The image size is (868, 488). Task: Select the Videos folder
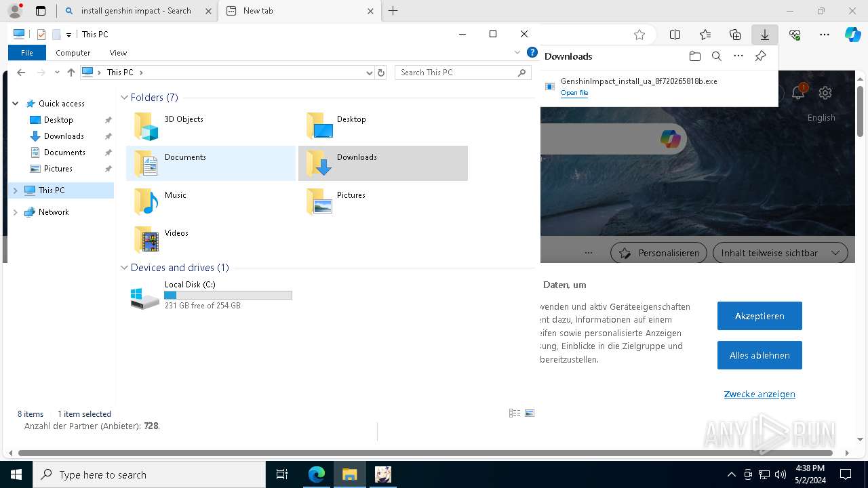(211, 239)
